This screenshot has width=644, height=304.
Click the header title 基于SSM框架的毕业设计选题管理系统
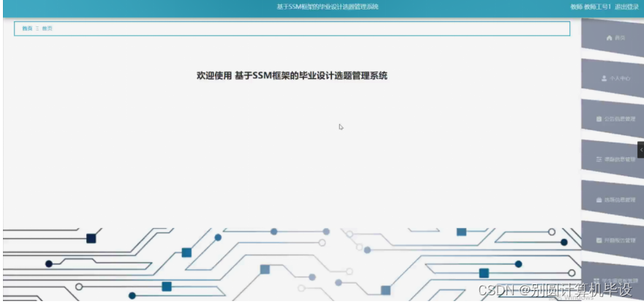tap(327, 7)
